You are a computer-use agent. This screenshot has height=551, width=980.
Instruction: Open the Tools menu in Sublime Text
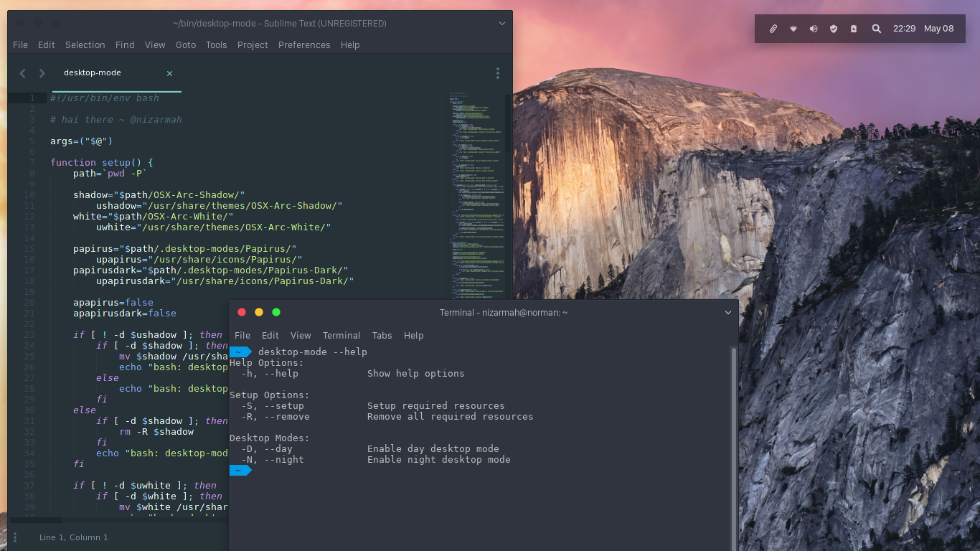coord(217,44)
